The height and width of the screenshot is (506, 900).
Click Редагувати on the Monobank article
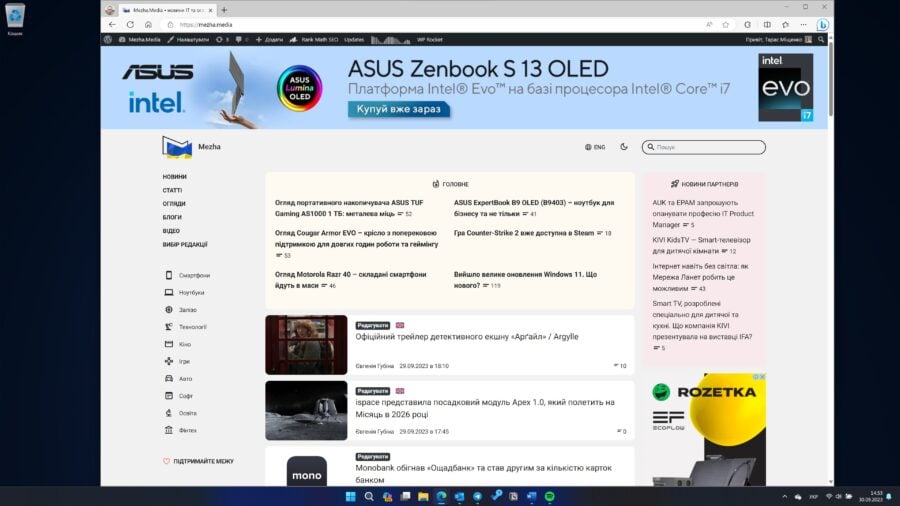373,457
